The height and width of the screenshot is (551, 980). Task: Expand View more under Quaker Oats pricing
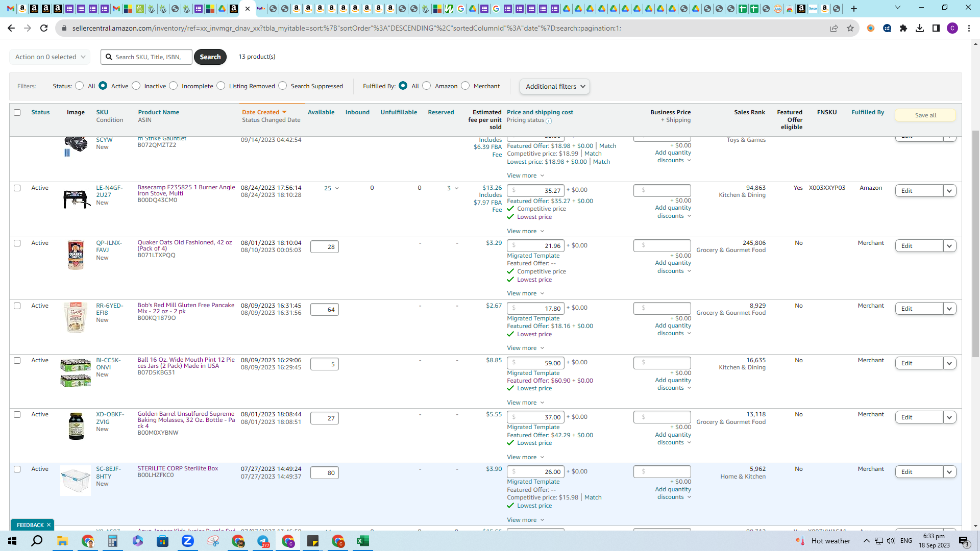[526, 293]
